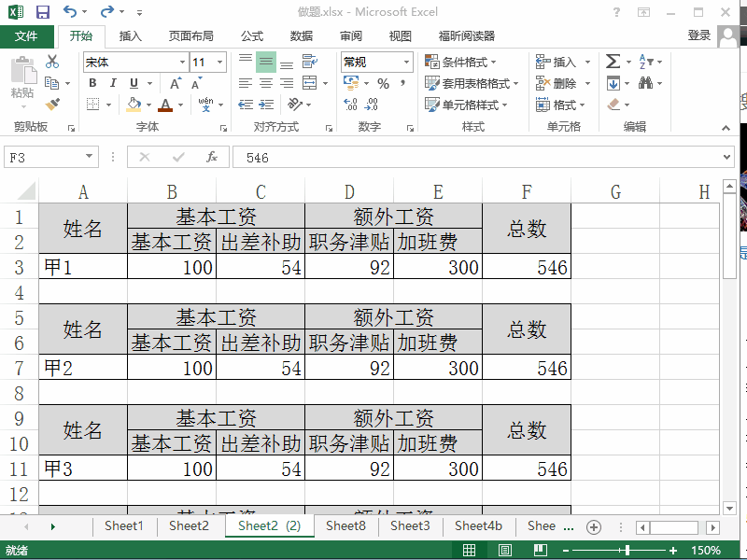Click the Insert Function (fx) icon
This screenshot has width=747, height=560.
pyautogui.click(x=211, y=157)
